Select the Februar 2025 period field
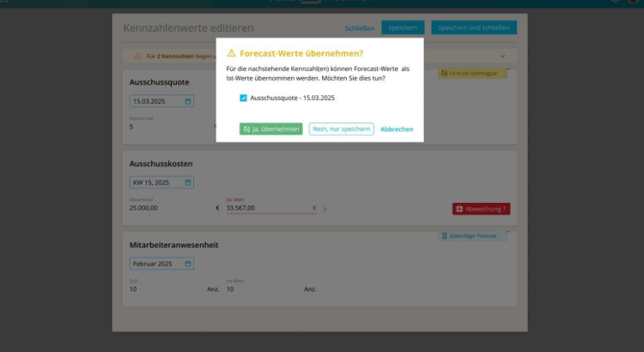Viewport: 644px width, 352px height. (x=161, y=264)
